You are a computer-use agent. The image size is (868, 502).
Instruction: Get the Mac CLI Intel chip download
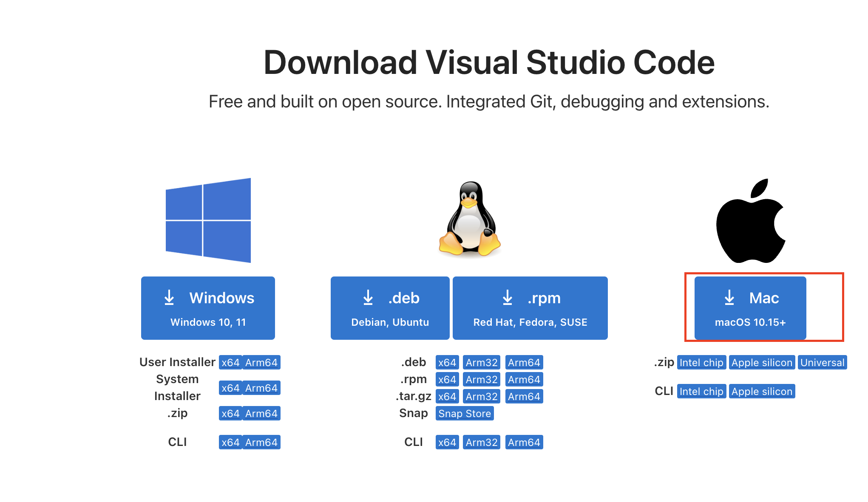(701, 392)
